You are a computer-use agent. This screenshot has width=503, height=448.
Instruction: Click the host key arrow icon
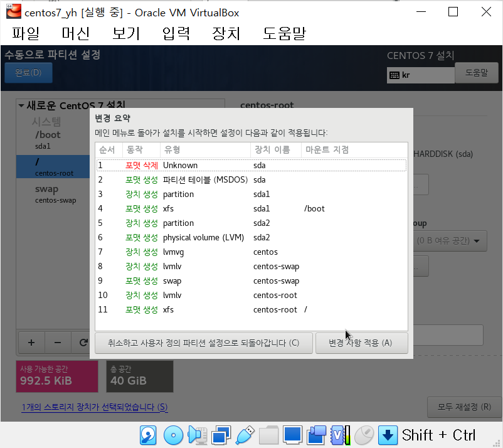pos(388,435)
